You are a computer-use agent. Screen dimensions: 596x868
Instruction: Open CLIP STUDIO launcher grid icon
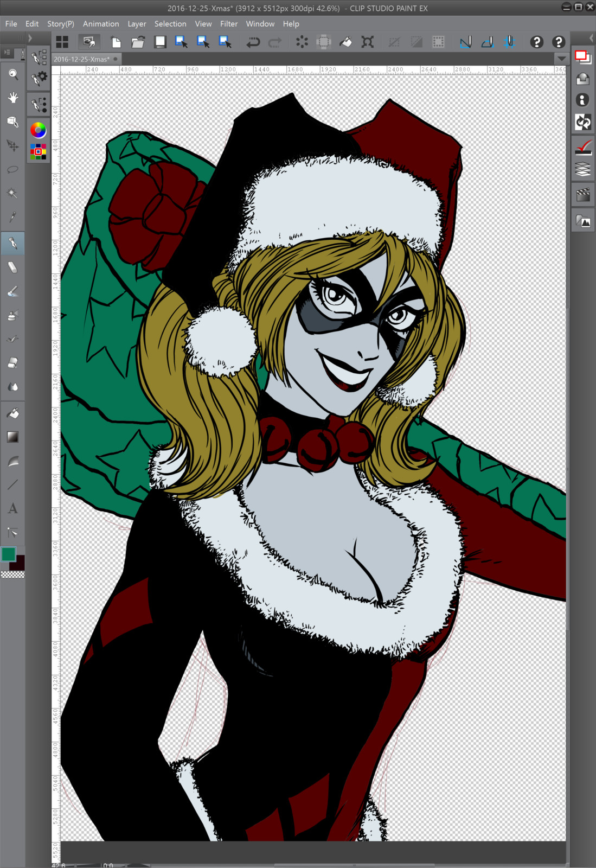[x=62, y=42]
